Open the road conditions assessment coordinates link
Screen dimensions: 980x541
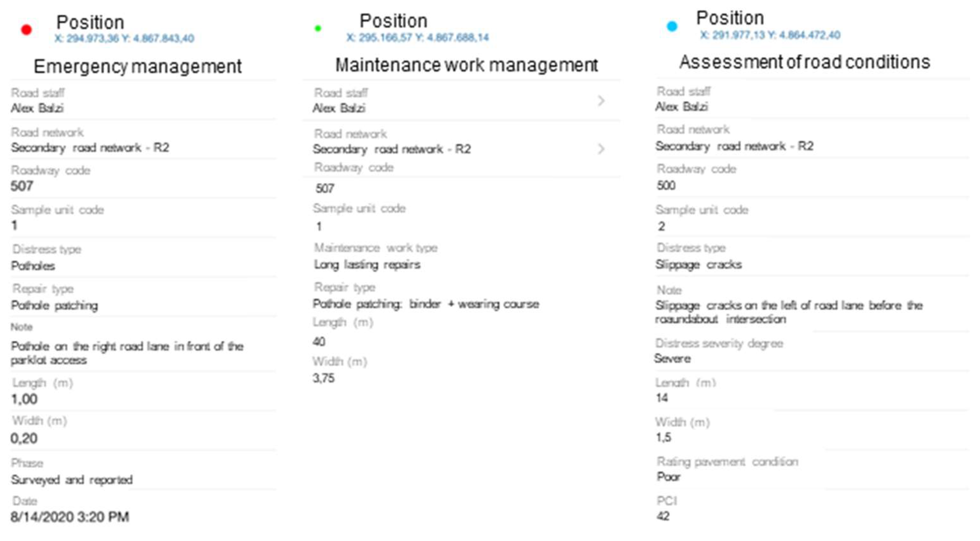point(770,35)
